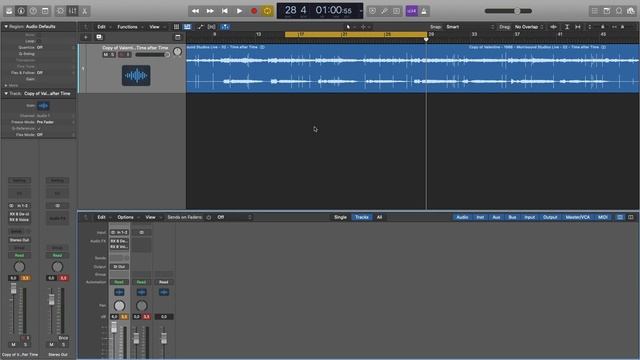Toggle the blue Catch playhead icon

[x=225, y=27]
